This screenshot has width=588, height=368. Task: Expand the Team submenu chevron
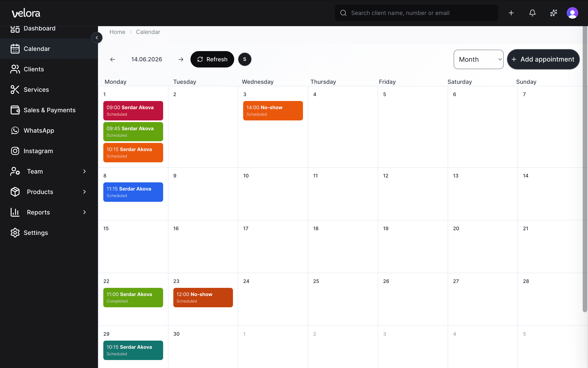click(x=84, y=171)
